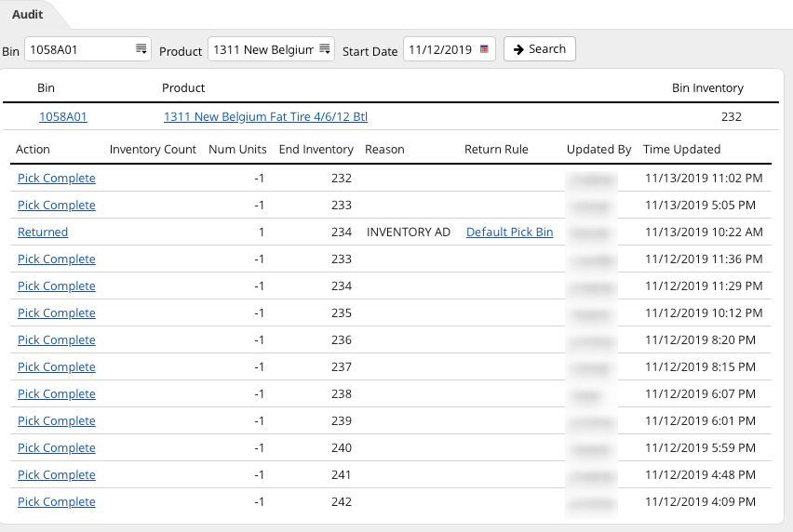Open the Returned action link
Image resolution: width=793 pixels, height=532 pixels.
click(x=43, y=233)
